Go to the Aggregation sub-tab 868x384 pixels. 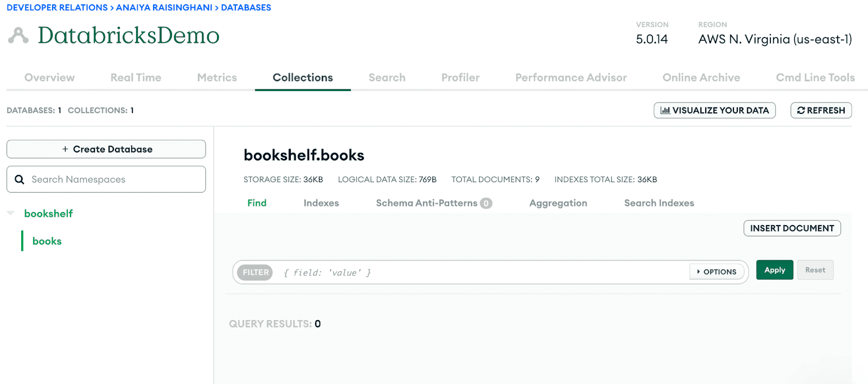point(558,203)
